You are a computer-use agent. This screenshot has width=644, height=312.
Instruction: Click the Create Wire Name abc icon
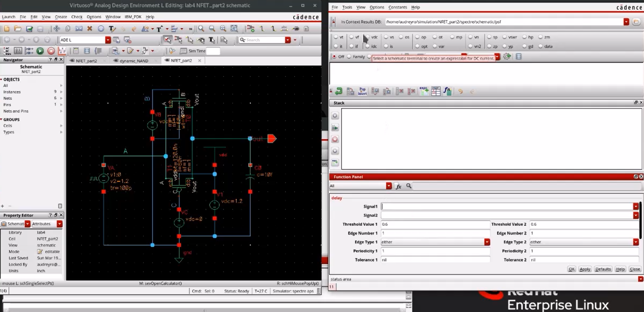pyautogui.click(x=284, y=29)
